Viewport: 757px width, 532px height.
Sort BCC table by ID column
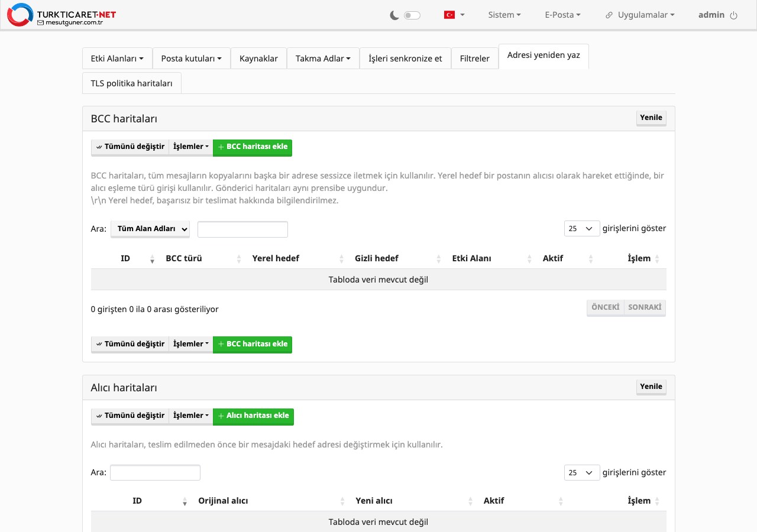click(x=125, y=258)
